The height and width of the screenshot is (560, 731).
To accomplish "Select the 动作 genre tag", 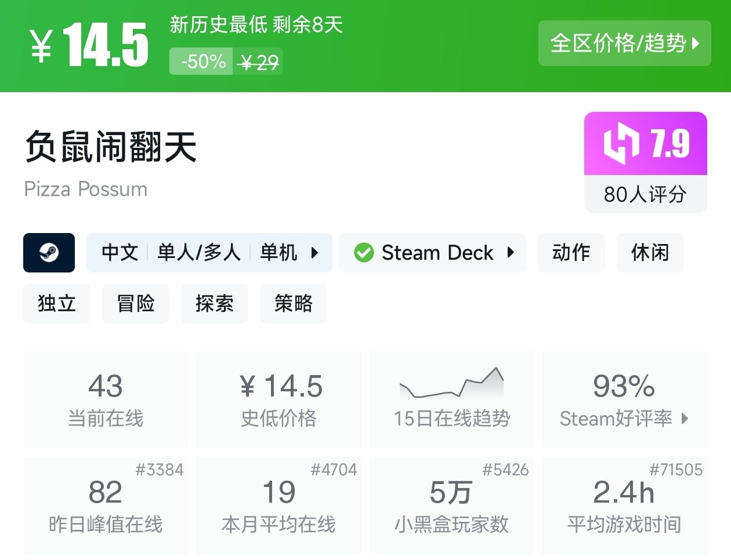I will (571, 253).
